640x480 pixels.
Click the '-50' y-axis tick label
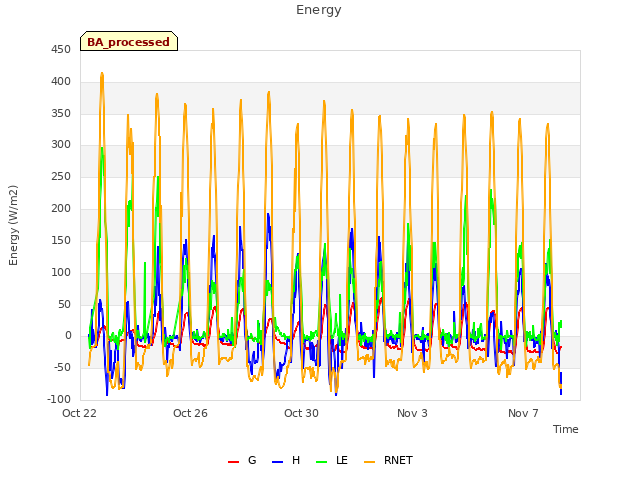pyautogui.click(x=62, y=367)
